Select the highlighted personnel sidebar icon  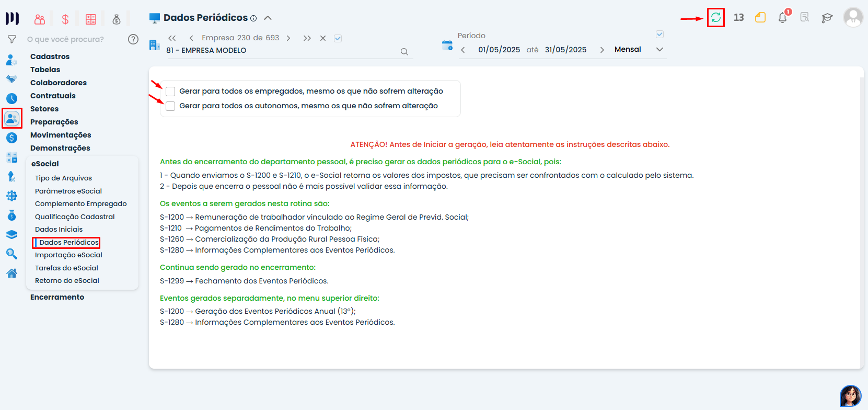(x=11, y=119)
